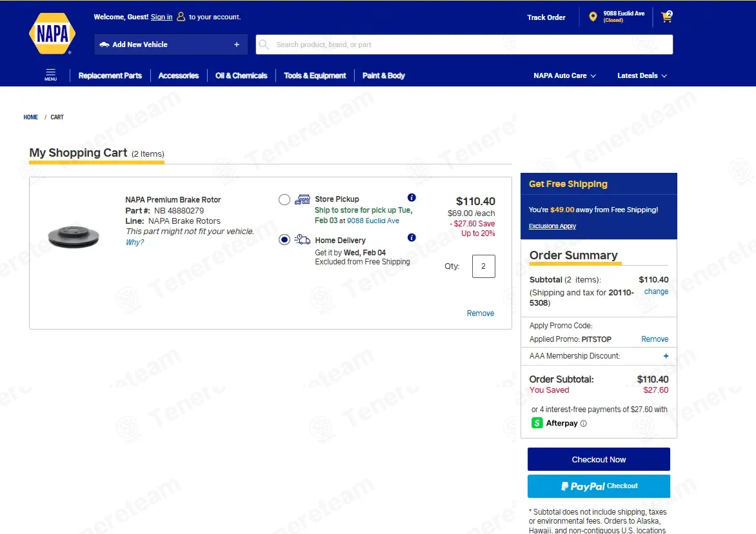
Task: Click Part number NB 48880279 text
Action: pos(179,211)
